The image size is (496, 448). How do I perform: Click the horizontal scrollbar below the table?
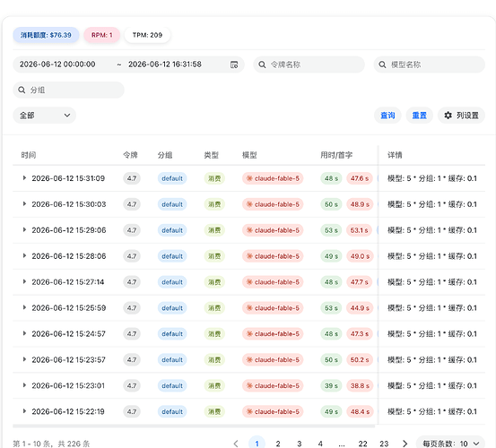tap(194, 426)
